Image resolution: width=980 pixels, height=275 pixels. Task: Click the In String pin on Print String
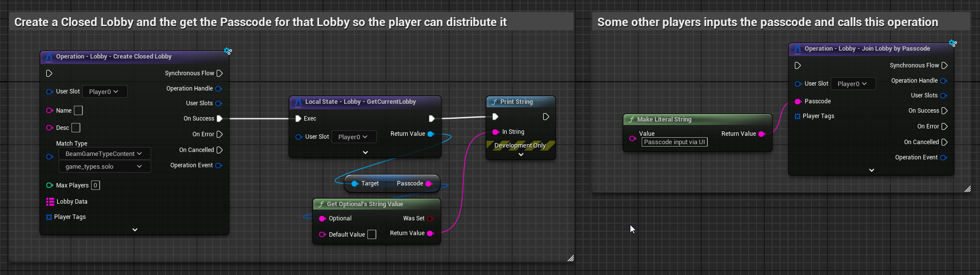(495, 132)
